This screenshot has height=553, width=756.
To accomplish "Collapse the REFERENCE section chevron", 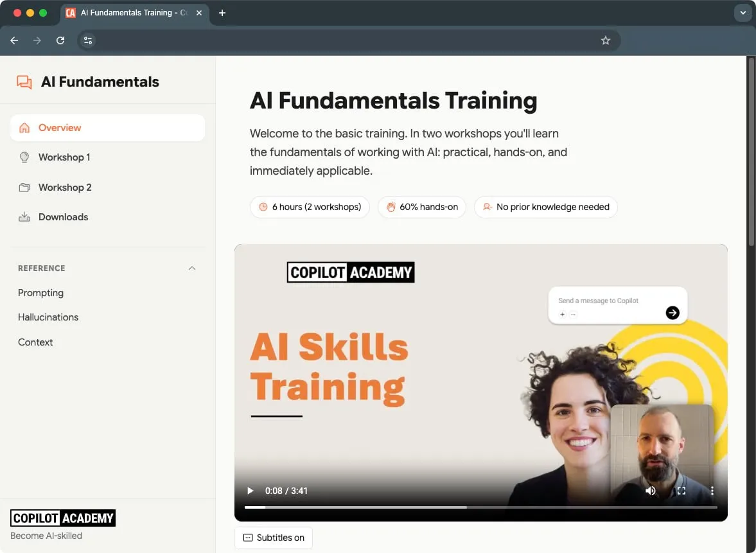I will (x=191, y=268).
